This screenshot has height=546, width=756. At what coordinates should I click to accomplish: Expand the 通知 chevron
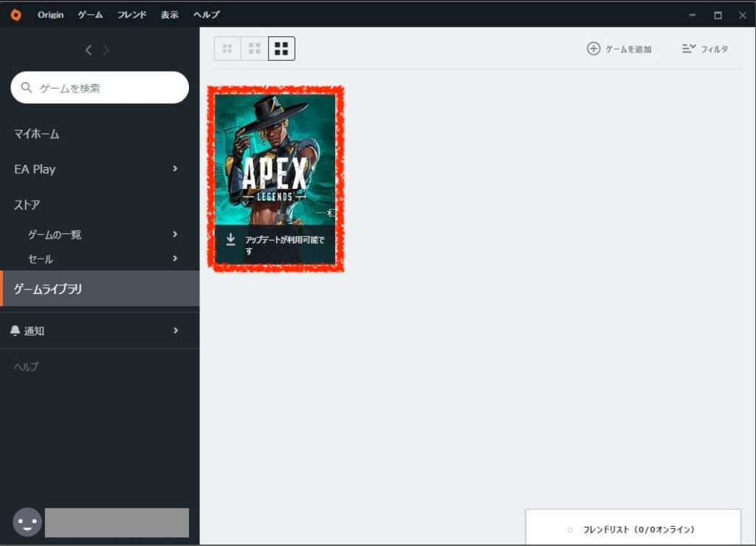point(176,330)
